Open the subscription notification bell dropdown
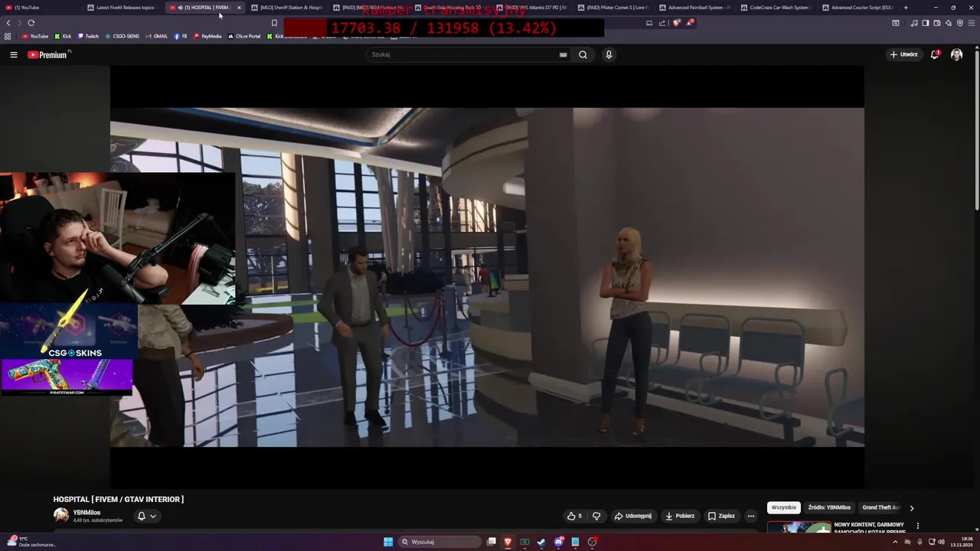Screen dimensions: 980x551 click(146, 516)
